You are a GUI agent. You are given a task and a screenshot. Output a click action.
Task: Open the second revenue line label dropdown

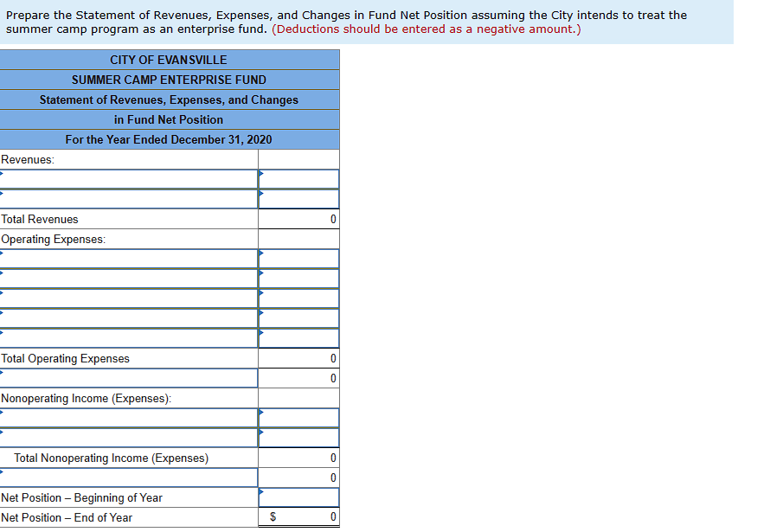(x=129, y=199)
